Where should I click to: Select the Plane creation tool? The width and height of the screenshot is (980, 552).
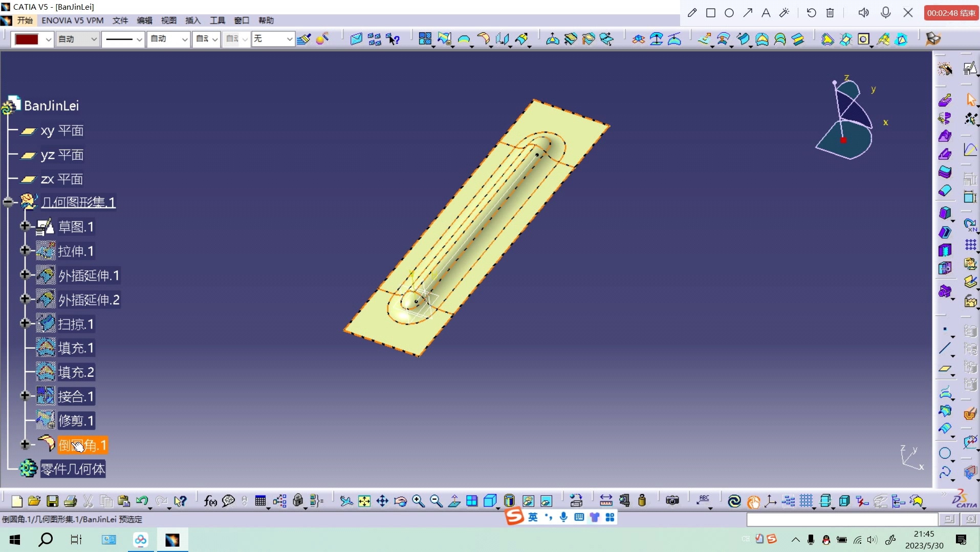(x=945, y=369)
